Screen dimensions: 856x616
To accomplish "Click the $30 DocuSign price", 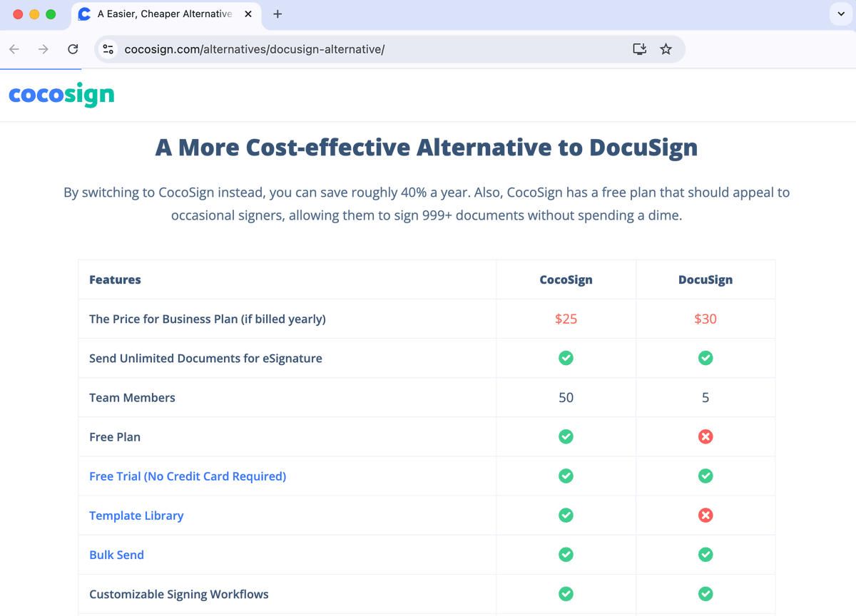I will (x=705, y=319).
